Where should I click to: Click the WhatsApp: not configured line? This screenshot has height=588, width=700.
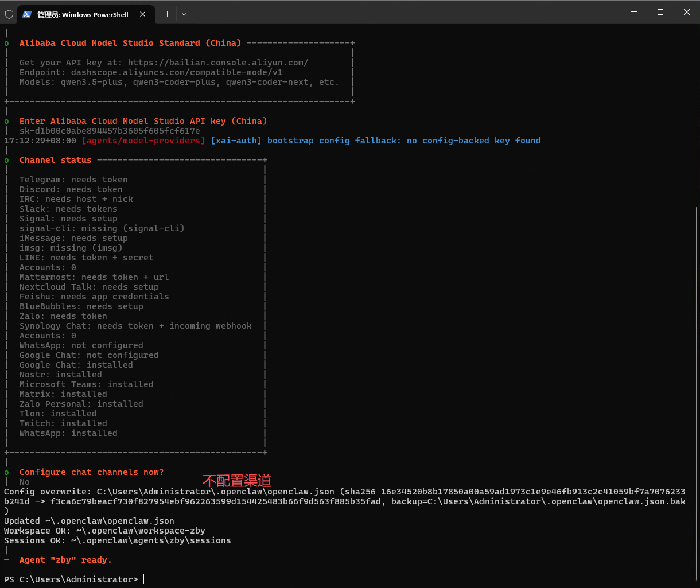(x=81, y=345)
